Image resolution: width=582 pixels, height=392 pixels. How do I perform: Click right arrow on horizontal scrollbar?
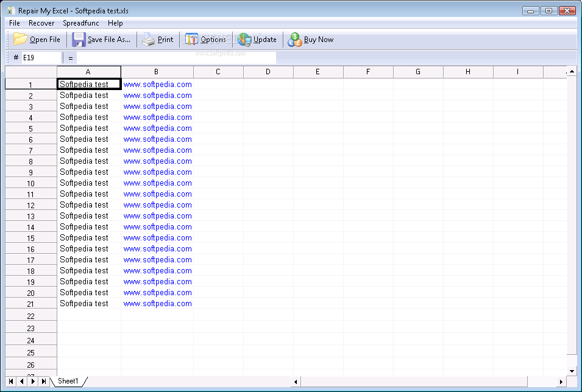(561, 381)
